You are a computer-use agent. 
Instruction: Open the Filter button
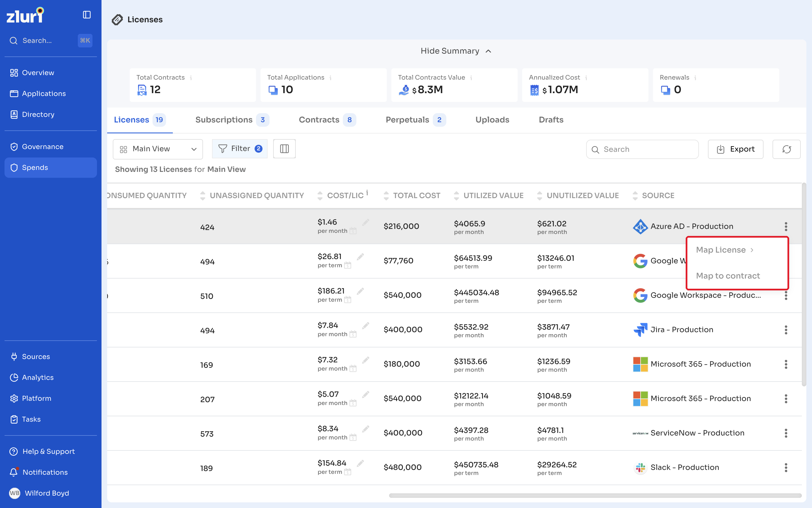click(240, 148)
